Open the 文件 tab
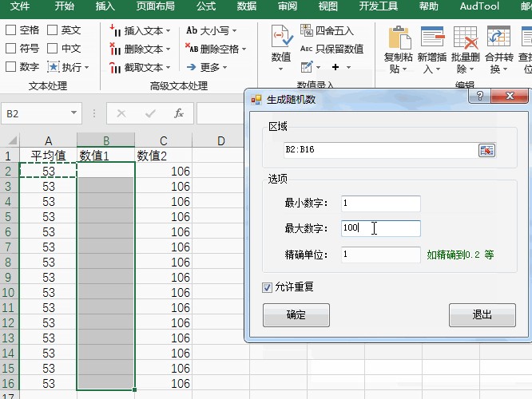Viewport: 532px width, 399px height. (20, 6)
